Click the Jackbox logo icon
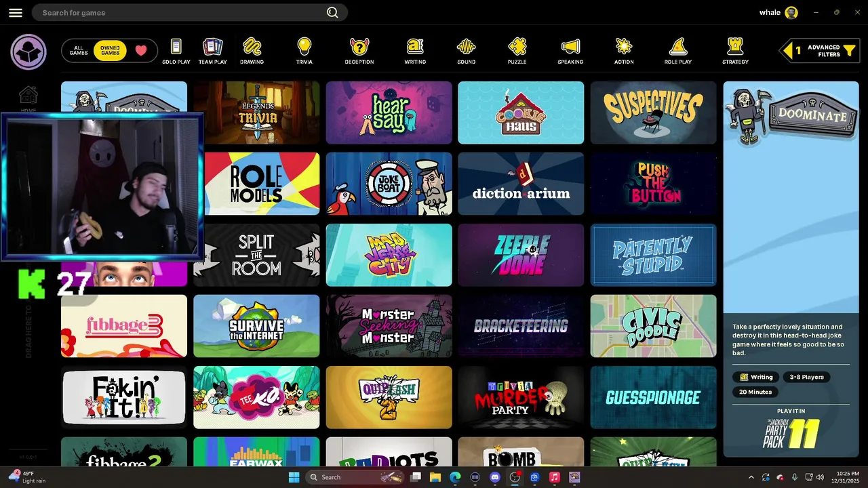This screenshot has width=868, height=488. coord(28,52)
